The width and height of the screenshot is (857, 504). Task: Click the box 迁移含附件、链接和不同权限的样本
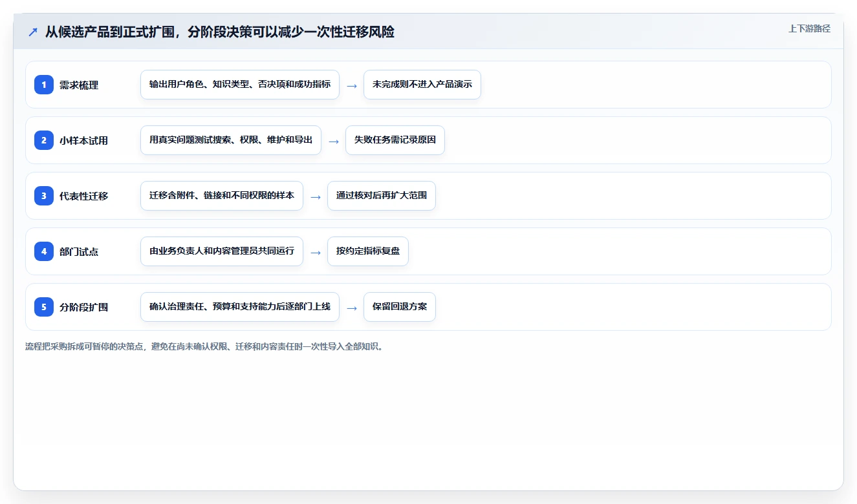[x=222, y=196]
